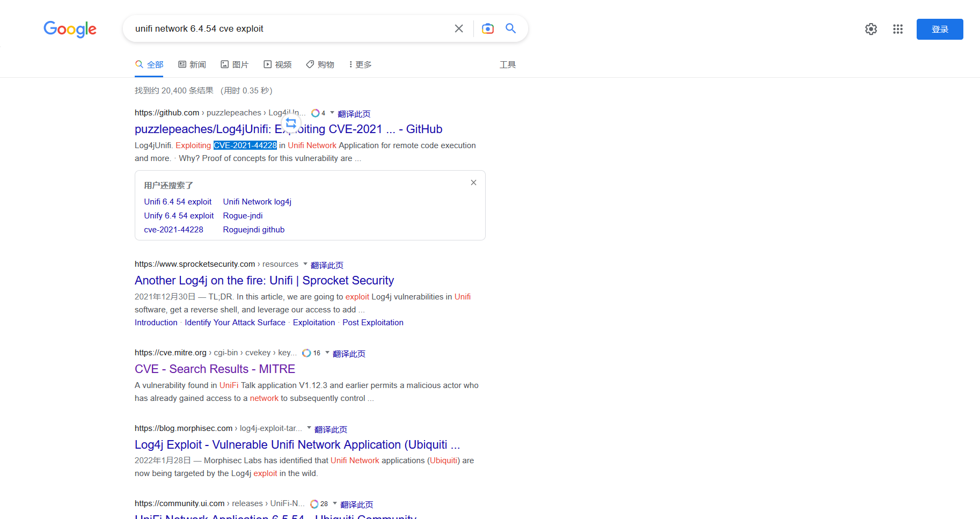980x519 pixels.
Task: Switch to the 图片 tab
Action: (x=235, y=64)
